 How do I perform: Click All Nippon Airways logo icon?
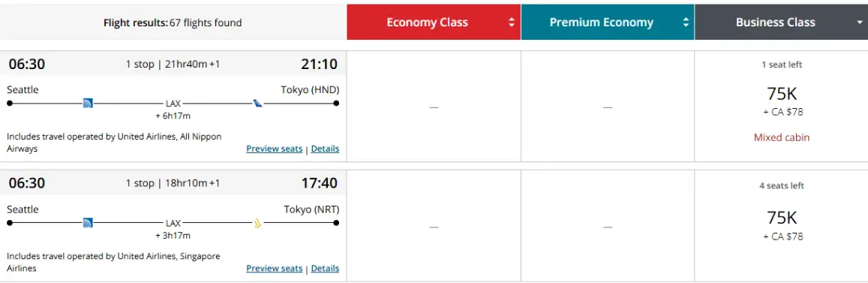click(x=258, y=103)
